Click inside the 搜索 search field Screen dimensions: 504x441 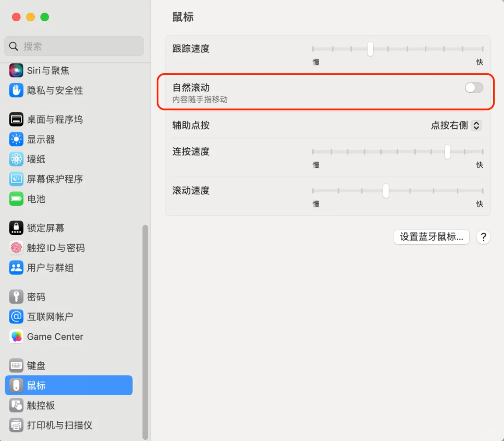(74, 46)
